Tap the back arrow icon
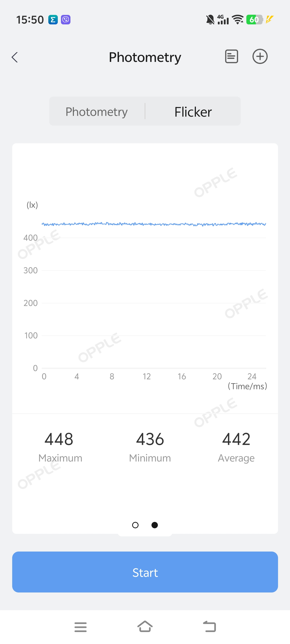The image size is (290, 644). tap(15, 57)
